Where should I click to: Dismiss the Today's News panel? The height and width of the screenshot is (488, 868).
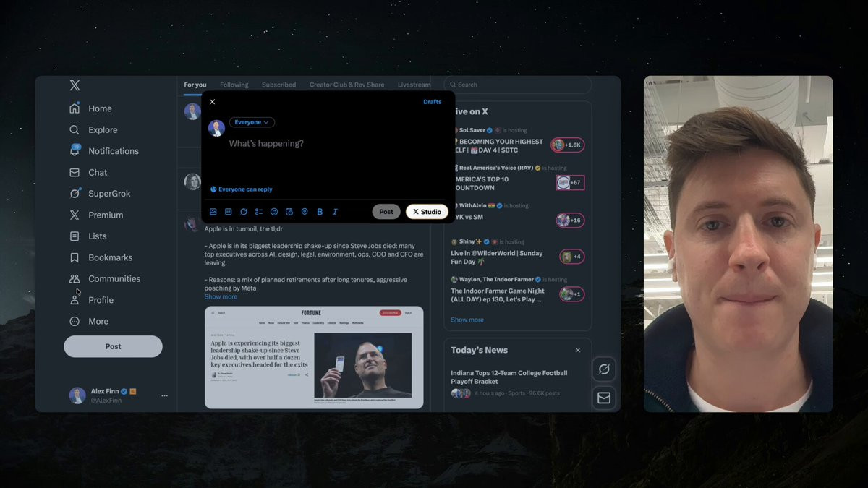pos(577,350)
